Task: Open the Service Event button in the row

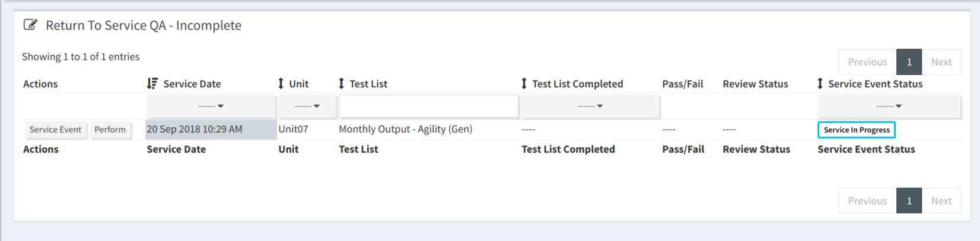Action: [56, 129]
